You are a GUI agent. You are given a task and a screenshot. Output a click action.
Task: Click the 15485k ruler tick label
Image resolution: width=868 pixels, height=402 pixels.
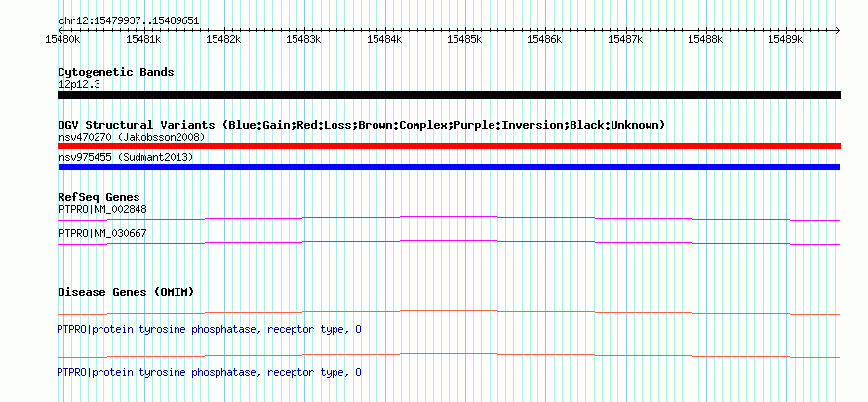pos(464,39)
